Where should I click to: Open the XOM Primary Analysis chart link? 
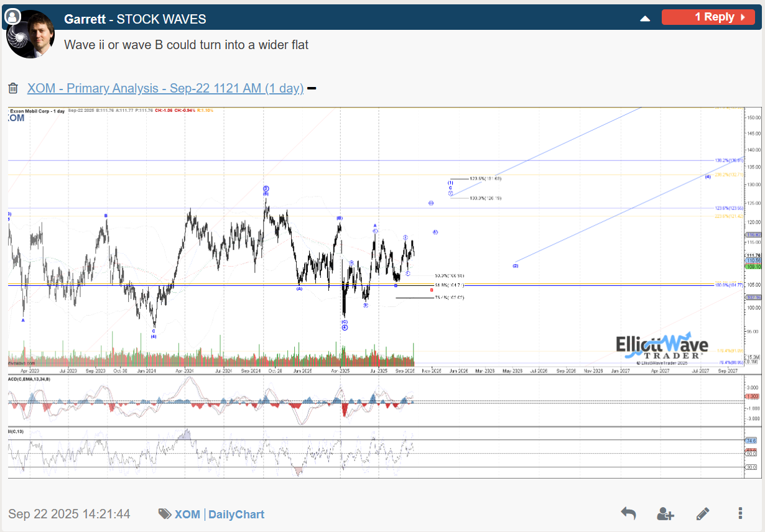165,88
